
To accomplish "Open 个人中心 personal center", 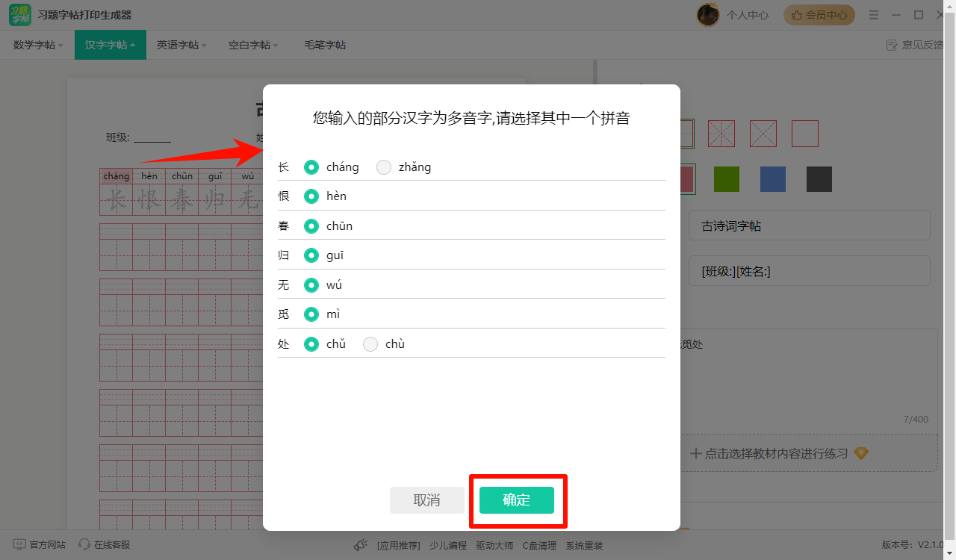I will [x=748, y=15].
